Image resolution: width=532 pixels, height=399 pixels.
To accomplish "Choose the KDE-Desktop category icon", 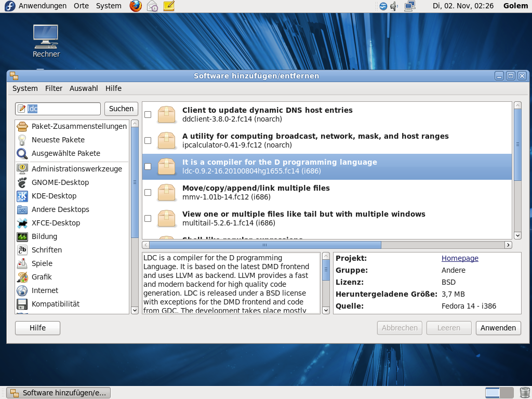I will click(x=22, y=196).
